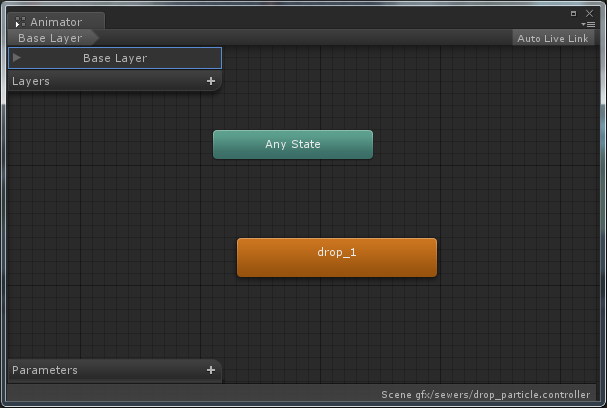Toggle the Auto Live Link button
607x408 pixels.
[553, 38]
